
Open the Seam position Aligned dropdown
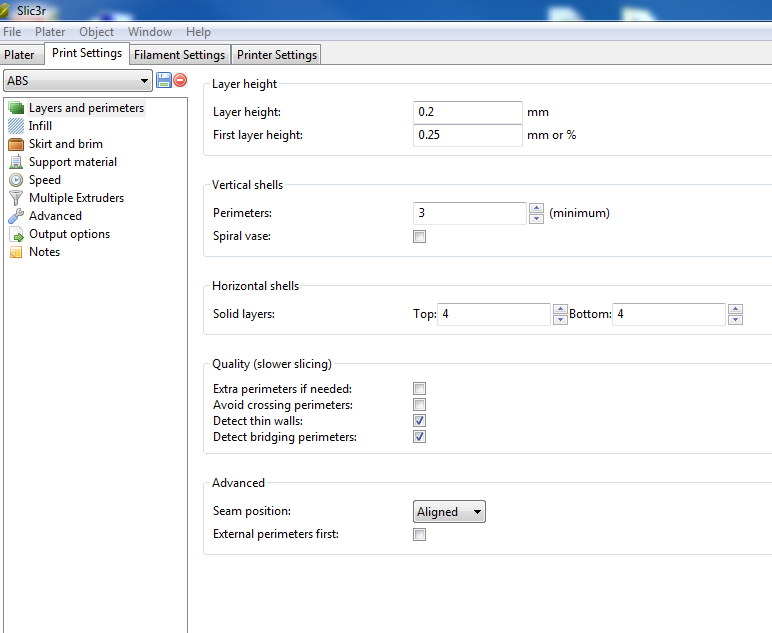click(x=449, y=512)
